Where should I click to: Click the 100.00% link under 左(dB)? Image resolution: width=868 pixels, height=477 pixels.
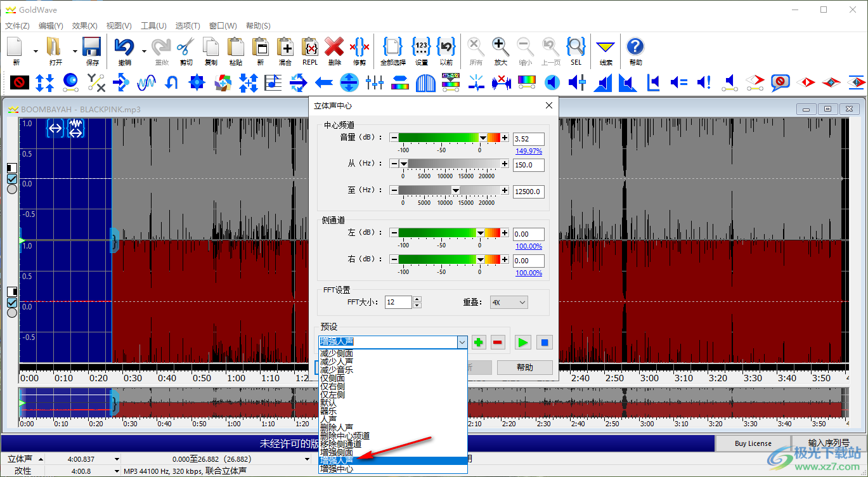(529, 246)
